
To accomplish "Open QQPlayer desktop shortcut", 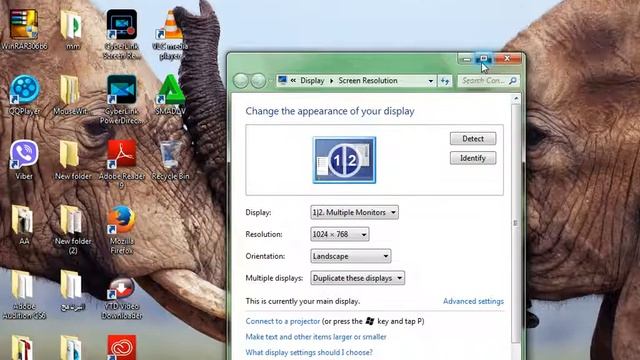I will tap(24, 95).
